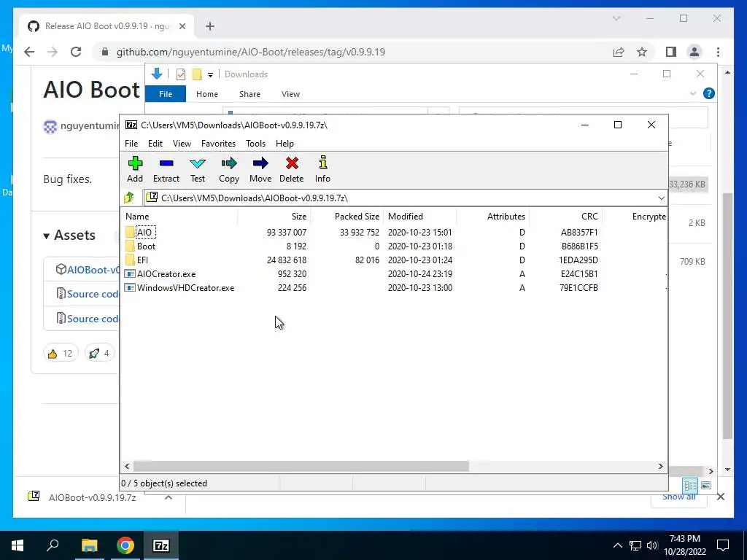The image size is (747, 560).
Task: Switch to Explorer's Home tab
Action: coord(206,94)
